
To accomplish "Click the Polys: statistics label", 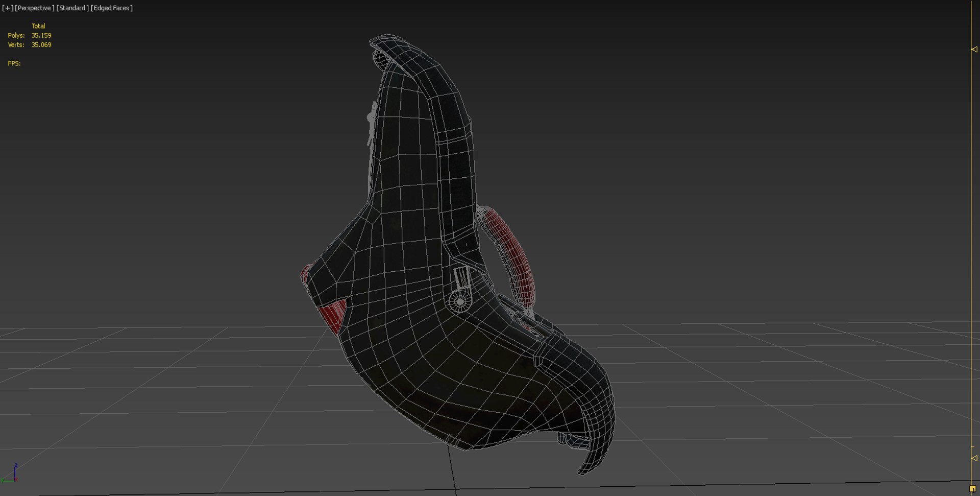I will coord(16,35).
